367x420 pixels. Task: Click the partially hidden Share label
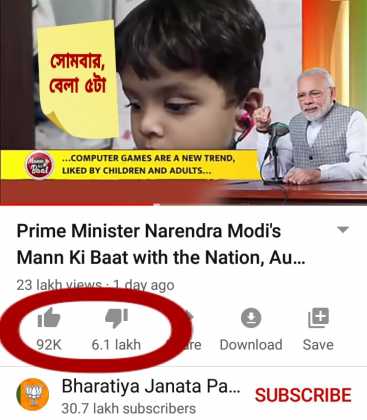click(x=193, y=345)
